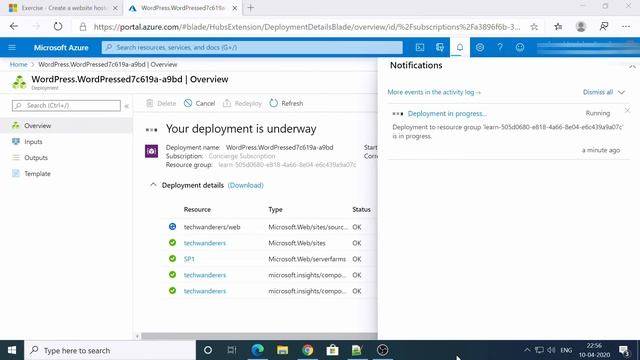
Task: Open a new browser tab
Action: tap(251, 8)
